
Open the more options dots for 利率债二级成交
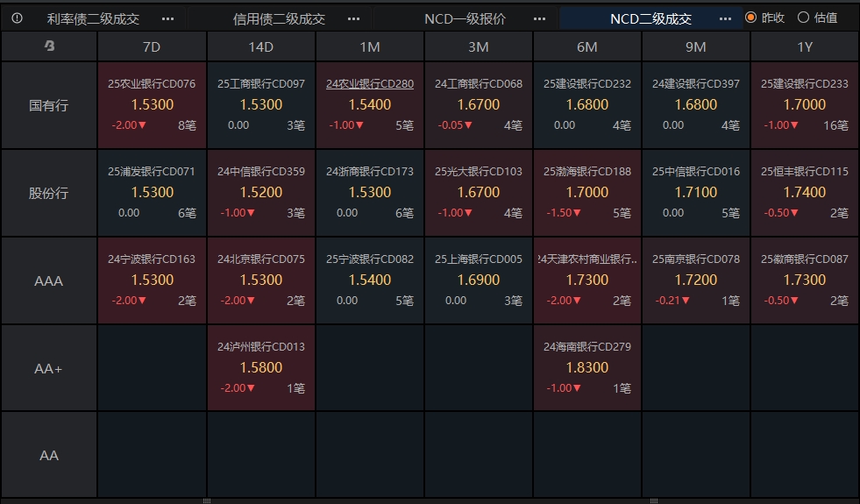pos(167,18)
